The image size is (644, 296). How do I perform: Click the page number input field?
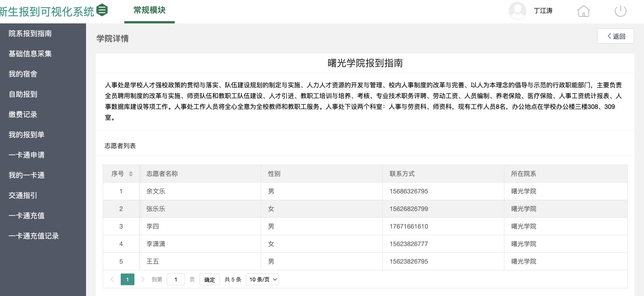click(x=175, y=279)
